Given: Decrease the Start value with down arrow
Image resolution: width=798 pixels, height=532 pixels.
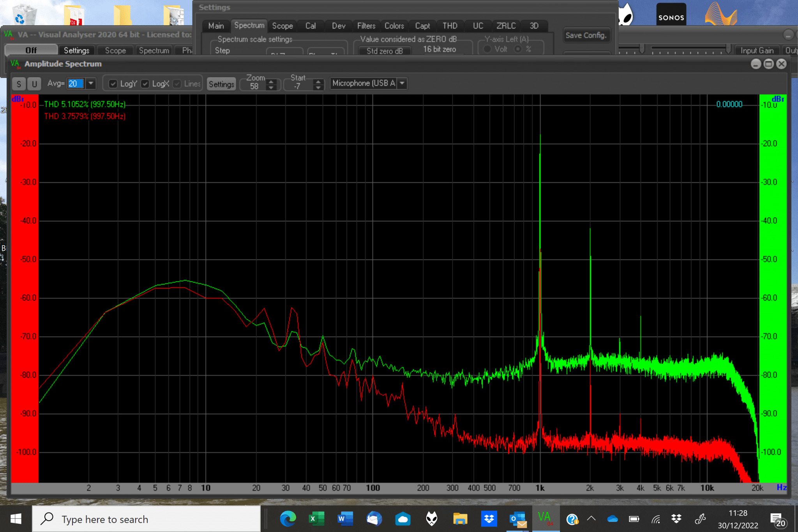Looking at the screenshot, I should pos(318,88).
